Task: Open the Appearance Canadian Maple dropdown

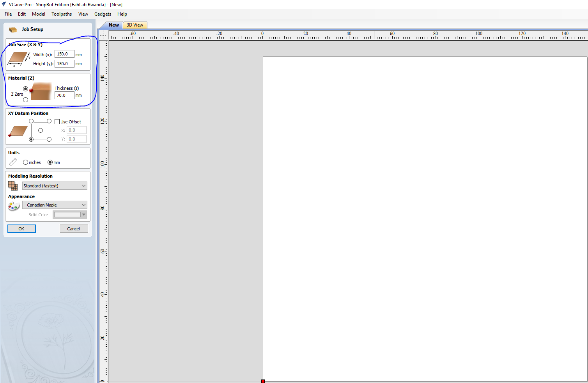Action: (x=55, y=205)
